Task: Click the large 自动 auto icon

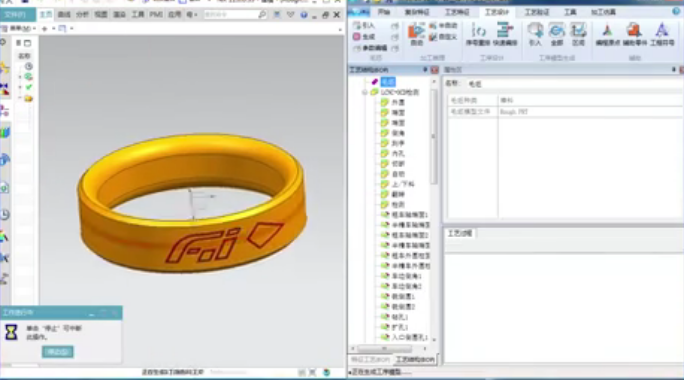Action: (x=417, y=34)
